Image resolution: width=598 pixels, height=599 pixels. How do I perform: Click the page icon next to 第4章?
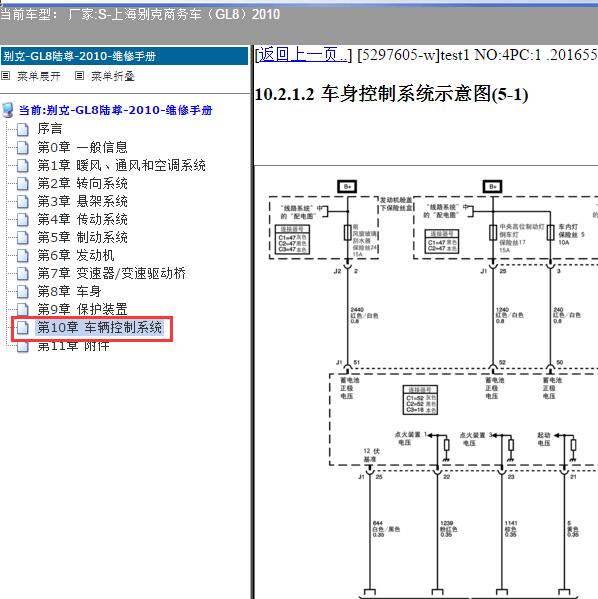(23, 220)
